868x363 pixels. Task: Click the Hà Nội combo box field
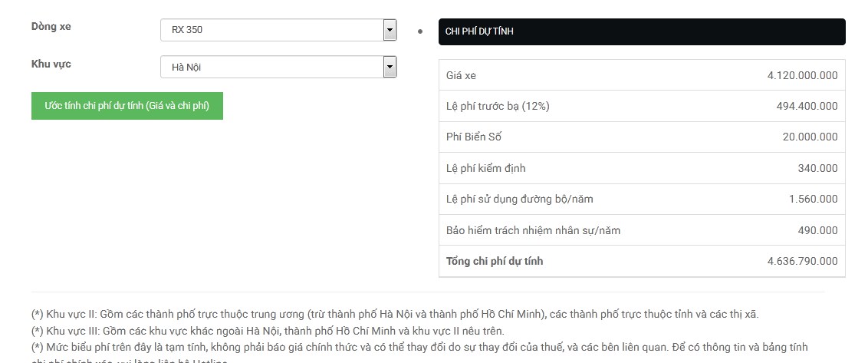tap(272, 67)
